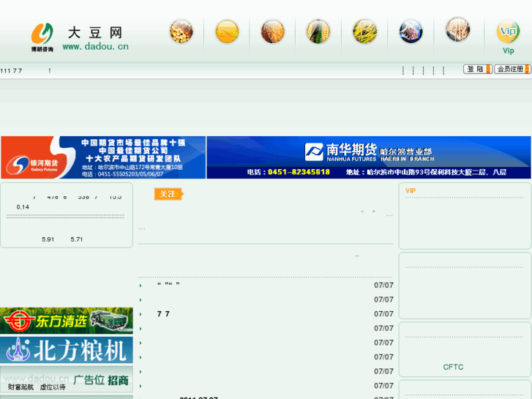Click the 5.71 value in the price box
Image resolution: width=532 pixels, height=399 pixels.
tap(77, 239)
